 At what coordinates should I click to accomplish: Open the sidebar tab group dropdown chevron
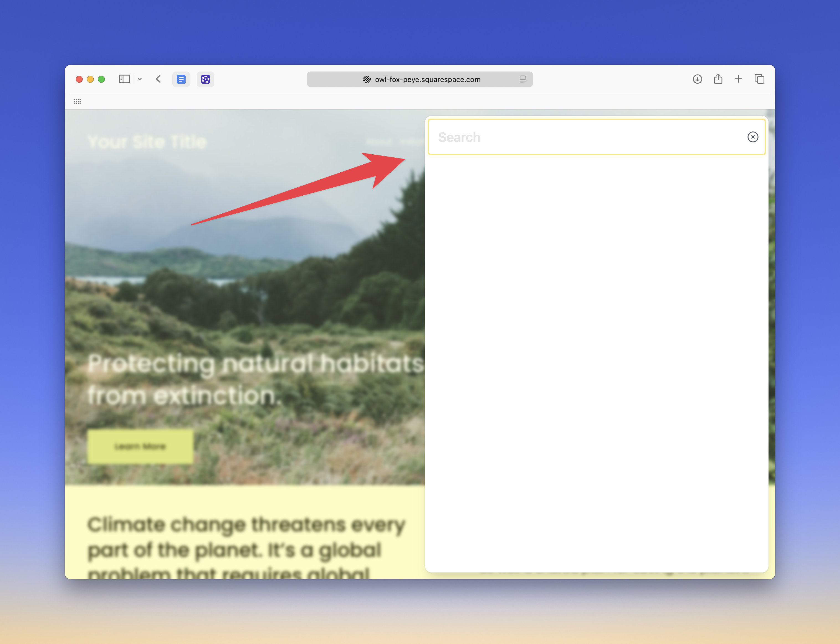click(x=139, y=79)
